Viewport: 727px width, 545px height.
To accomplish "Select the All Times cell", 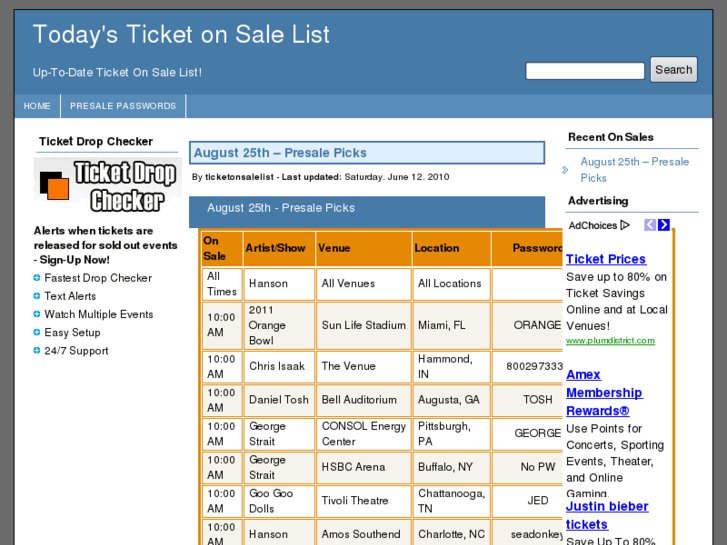I will [x=222, y=284].
